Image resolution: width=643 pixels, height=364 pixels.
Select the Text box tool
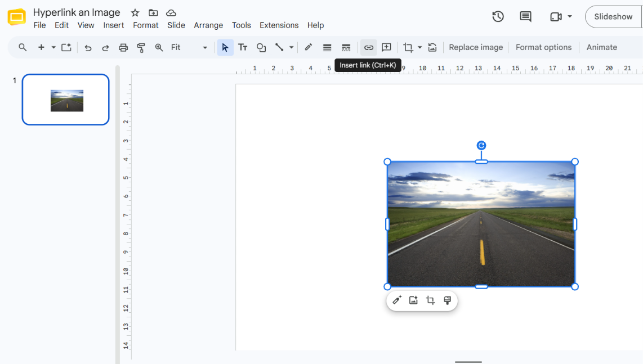point(243,48)
